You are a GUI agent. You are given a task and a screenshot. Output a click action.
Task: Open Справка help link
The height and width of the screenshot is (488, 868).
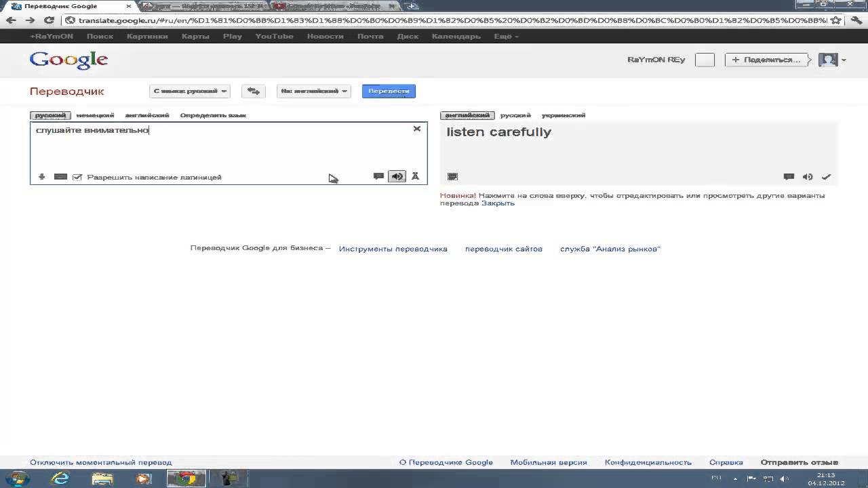(x=726, y=462)
